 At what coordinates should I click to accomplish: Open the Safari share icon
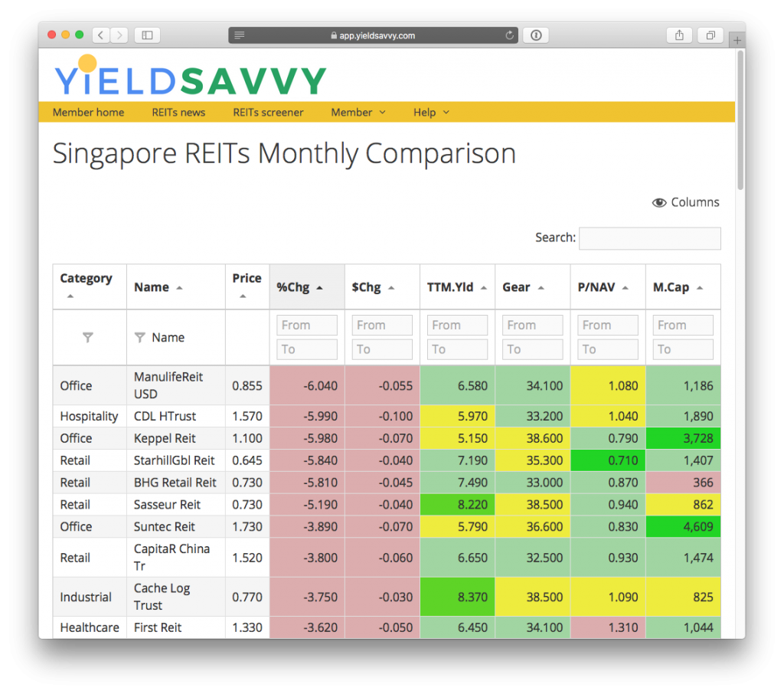[x=679, y=35]
